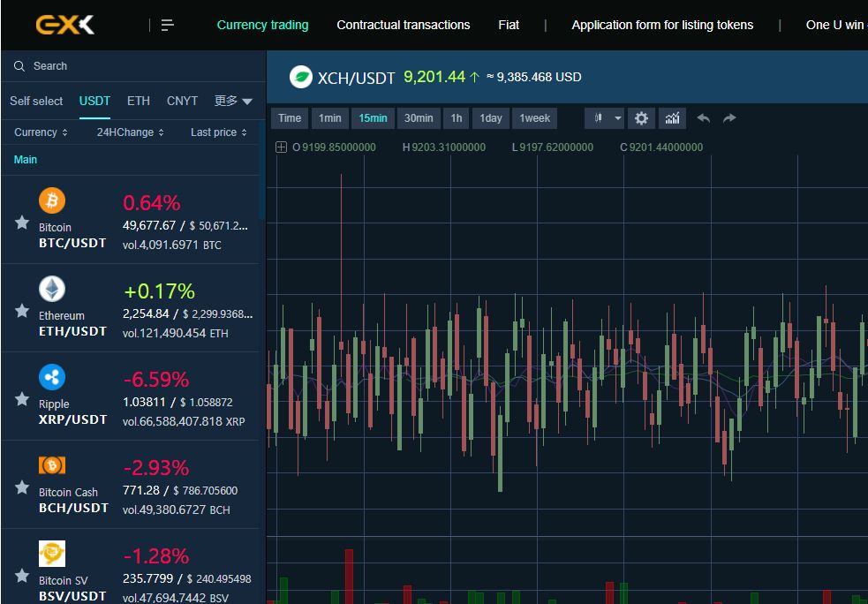The width and height of the screenshot is (868, 604).
Task: Click the -6.59% Ripple change value
Action: [x=156, y=380]
